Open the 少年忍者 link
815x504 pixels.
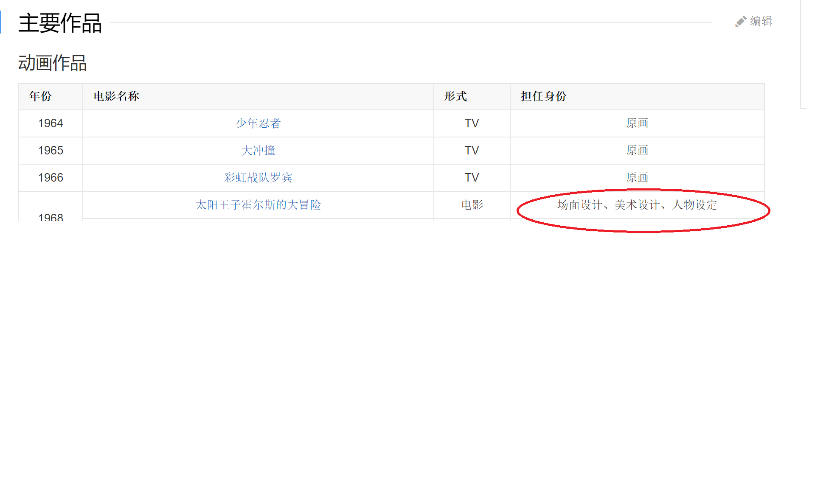click(x=258, y=123)
